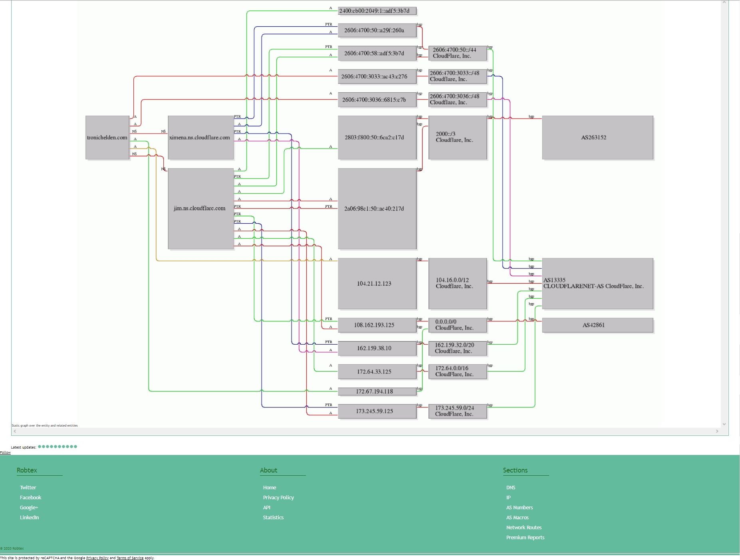The width and height of the screenshot is (740, 560).
Task: Click the 0.0.0.0/0 CloudFlare route node
Action: pyautogui.click(x=458, y=325)
